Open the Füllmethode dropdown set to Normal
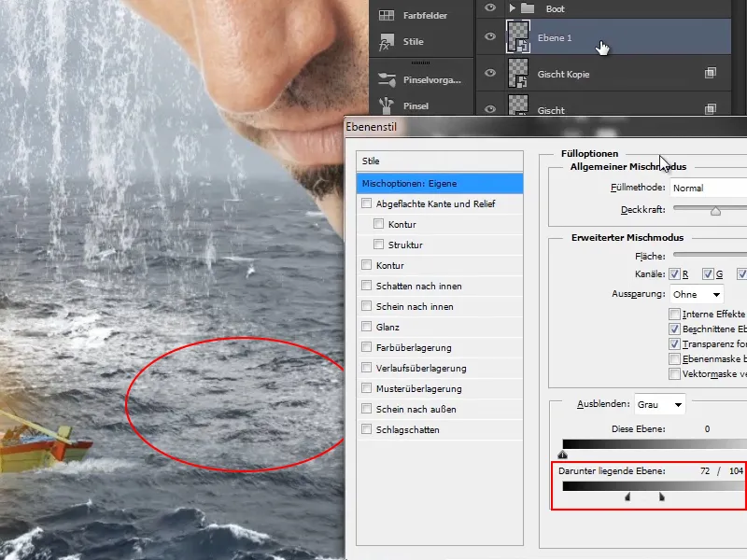The height and width of the screenshot is (560, 747). (709, 188)
